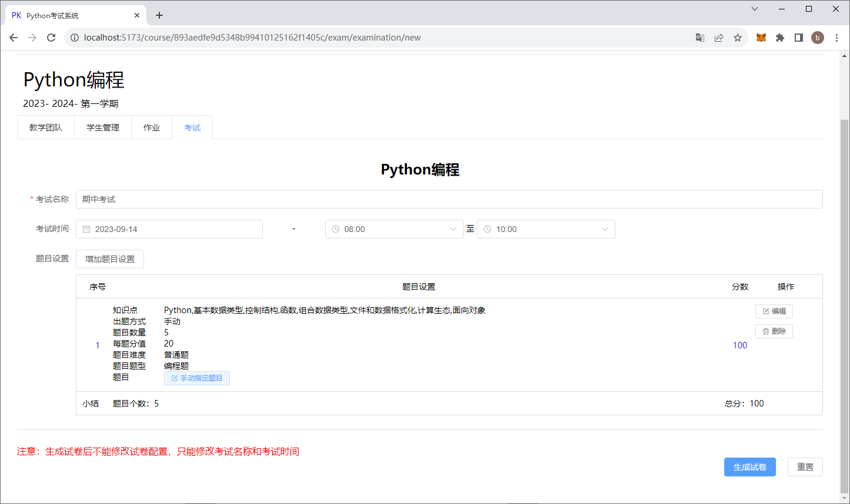This screenshot has height=504, width=850.
Task: Select the 考试 tab
Action: click(192, 127)
